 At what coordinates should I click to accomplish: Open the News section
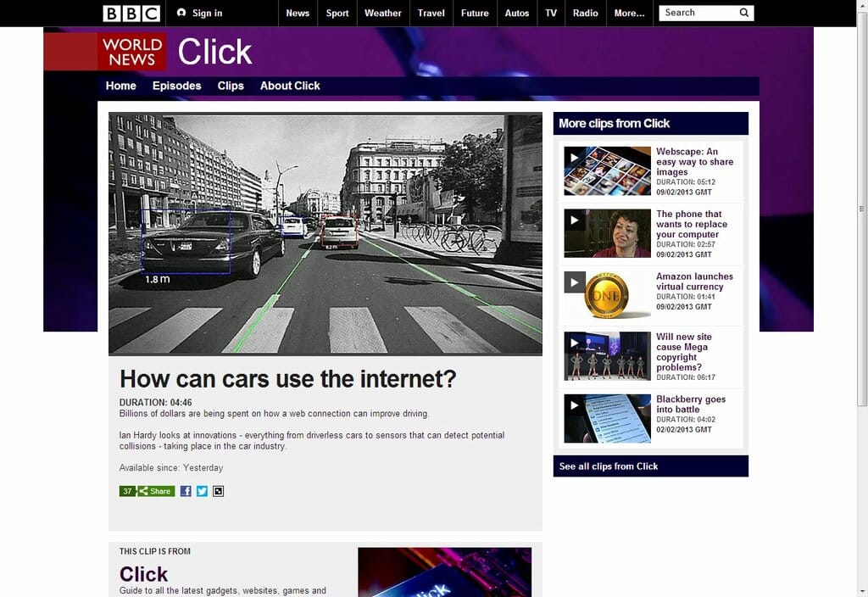click(x=298, y=14)
